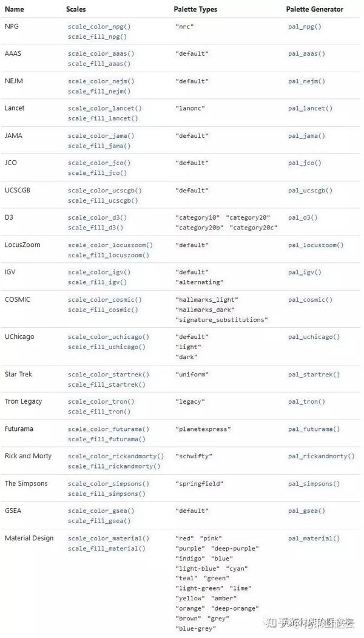Select the pal_jco() link

(305, 163)
